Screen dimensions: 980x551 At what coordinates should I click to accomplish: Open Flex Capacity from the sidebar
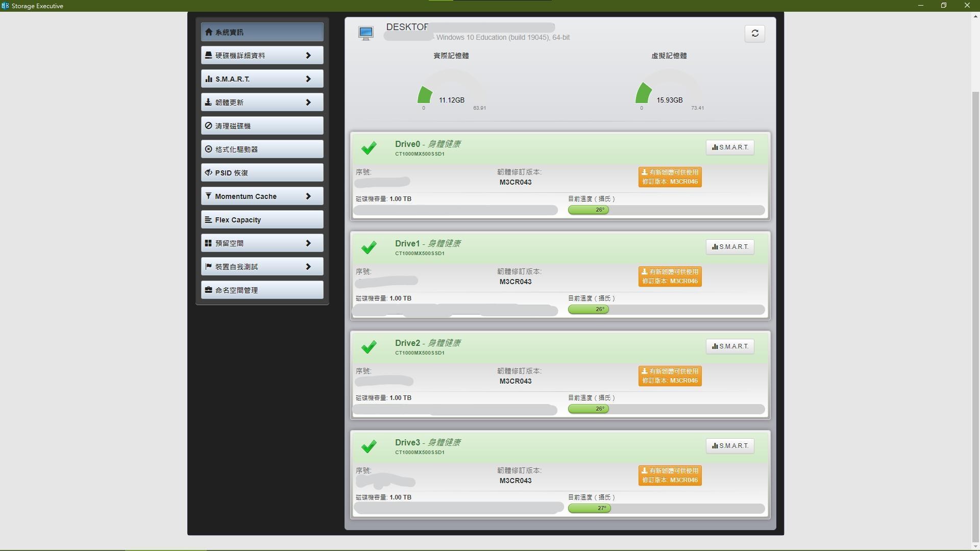pyautogui.click(x=262, y=220)
